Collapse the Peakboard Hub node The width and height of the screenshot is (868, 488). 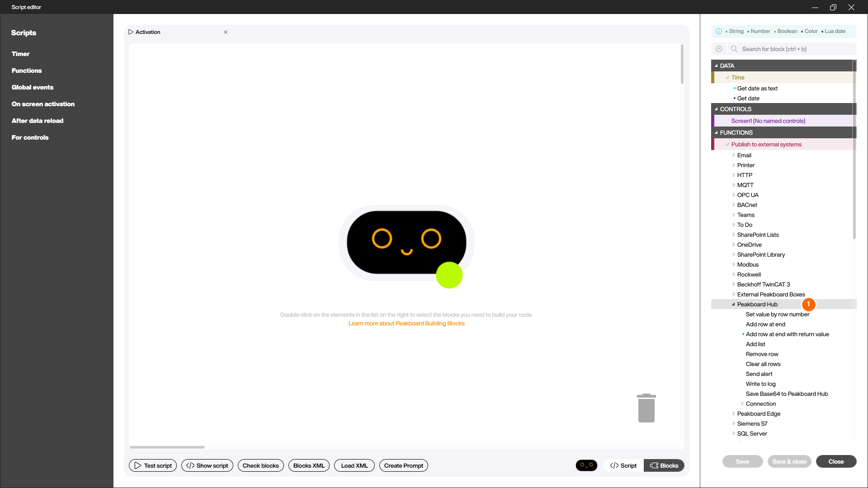click(734, 304)
